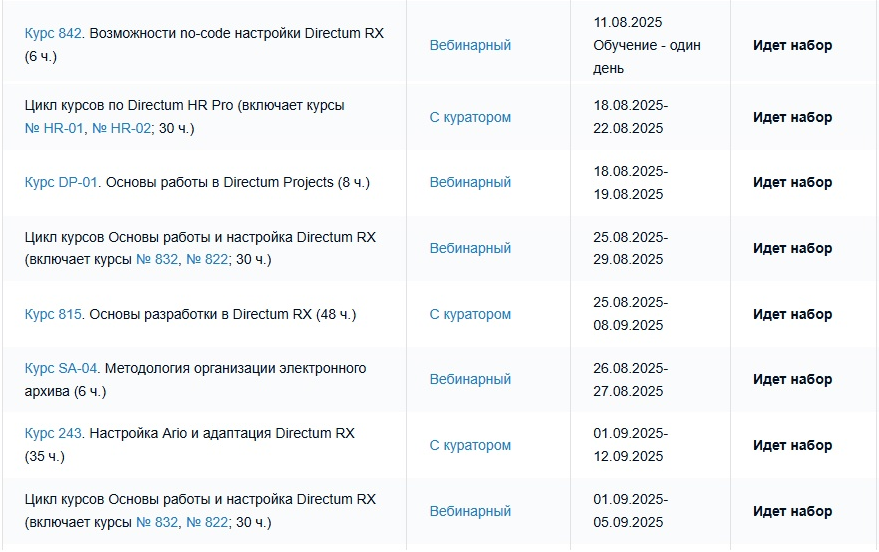
Task: Click С куратором for Курс 815
Action: pos(470,314)
